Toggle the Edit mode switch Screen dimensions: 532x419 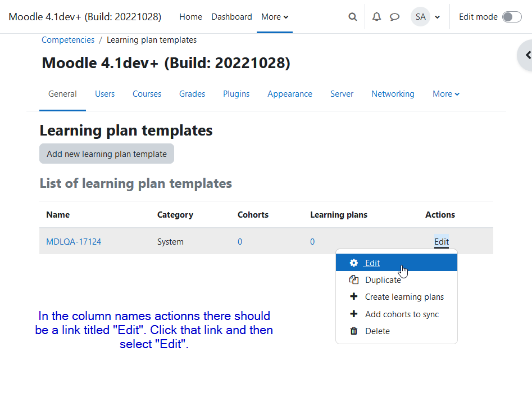tap(512, 17)
